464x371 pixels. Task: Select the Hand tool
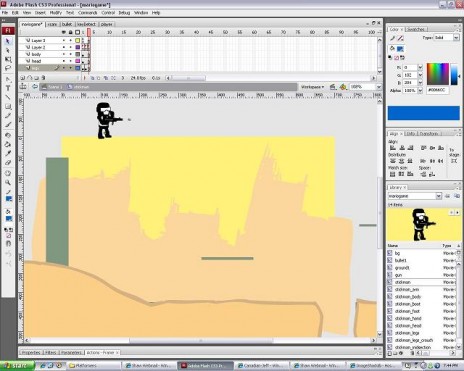coord(8,173)
